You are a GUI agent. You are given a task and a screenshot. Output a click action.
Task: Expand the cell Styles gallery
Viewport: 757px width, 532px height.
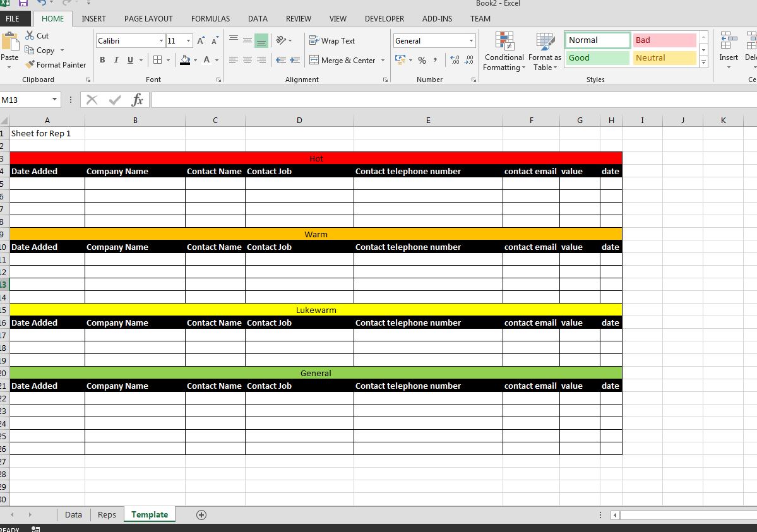click(x=703, y=62)
